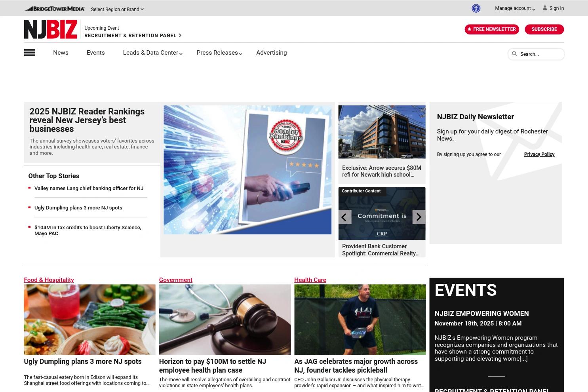588x392 pixels.
Task: Show previous contributor content slide
Action: coord(344,217)
